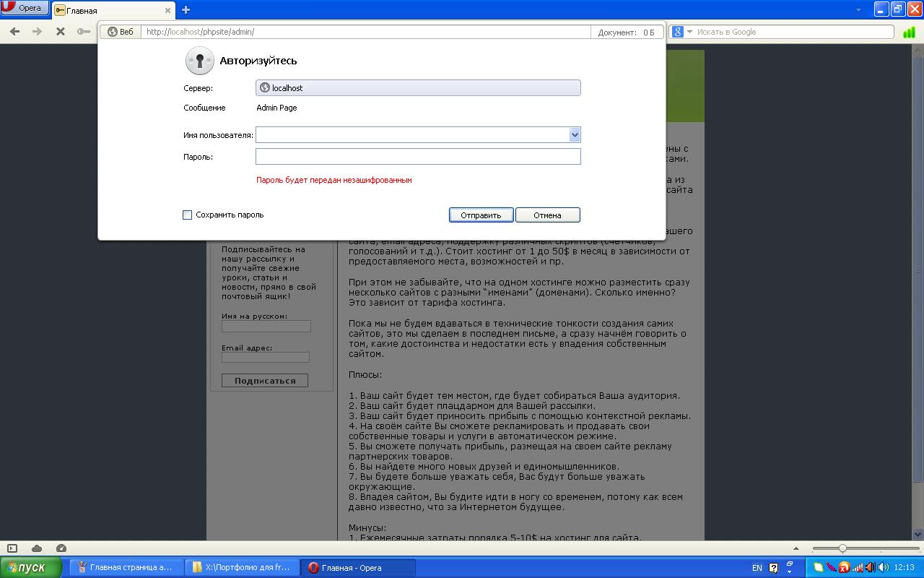Click Главная - Opera taskbar button
This screenshot has height=578, width=924.
point(359,567)
